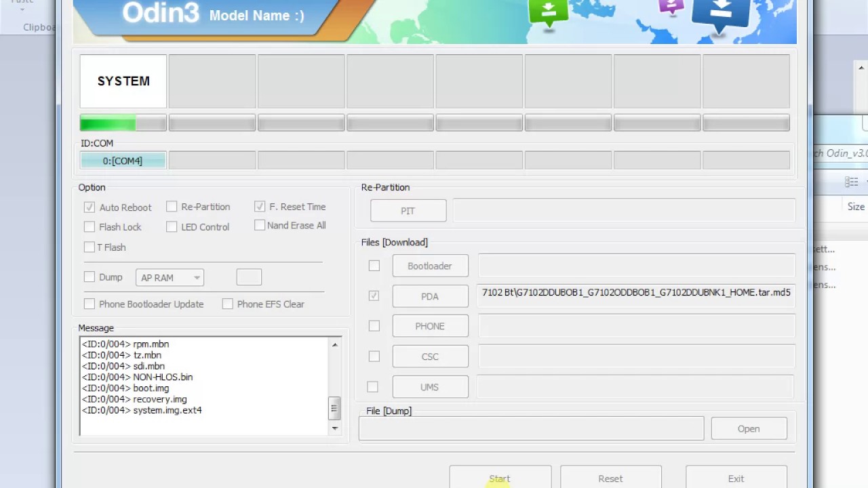Click the CSC file path field

(x=636, y=356)
